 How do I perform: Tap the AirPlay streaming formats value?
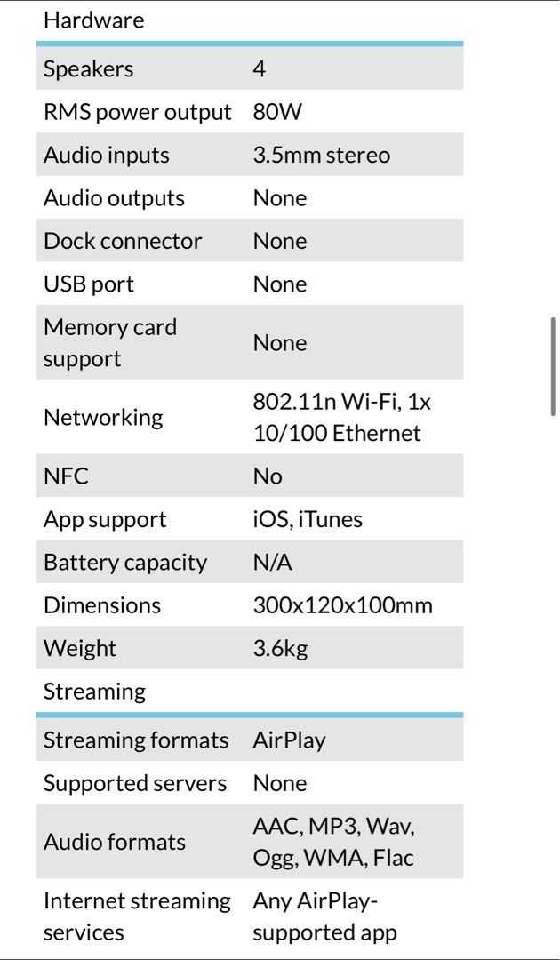tap(289, 740)
